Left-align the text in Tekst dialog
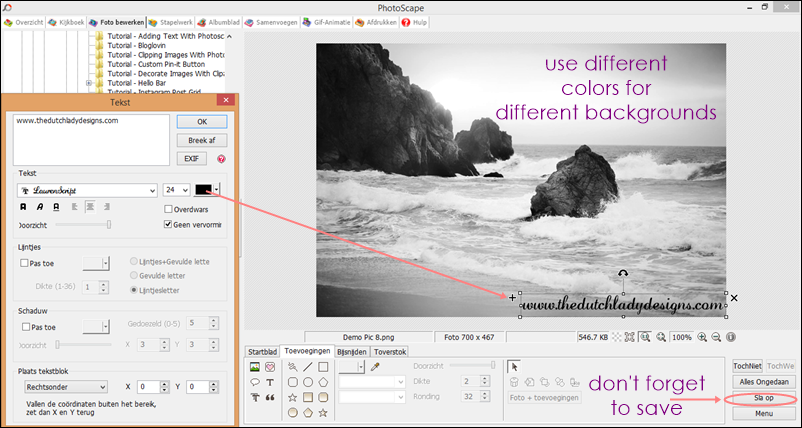Screen dimensions: 802x428 tap(75, 207)
